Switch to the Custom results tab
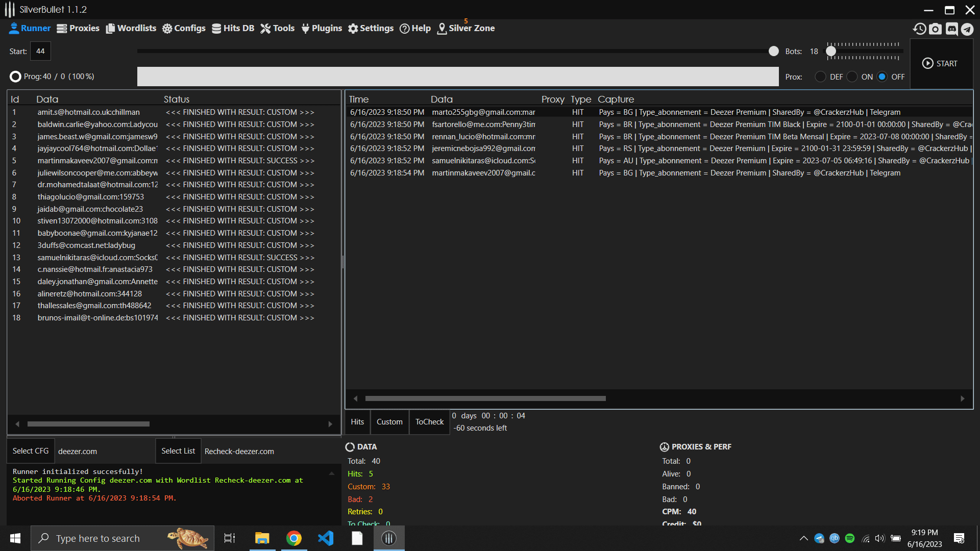 (x=389, y=422)
